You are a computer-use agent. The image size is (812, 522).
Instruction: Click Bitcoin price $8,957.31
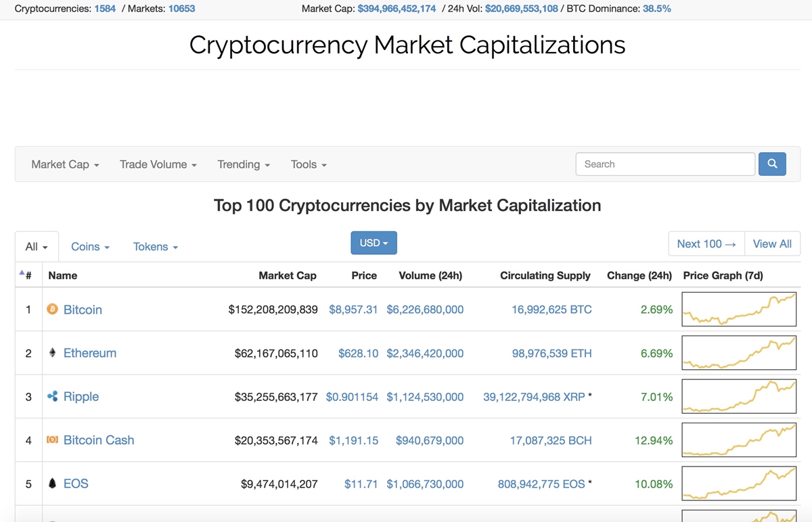pos(353,310)
